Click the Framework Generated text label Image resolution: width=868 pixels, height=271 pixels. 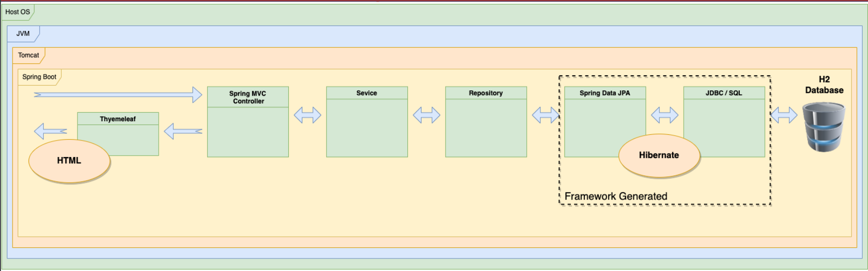coord(615,196)
